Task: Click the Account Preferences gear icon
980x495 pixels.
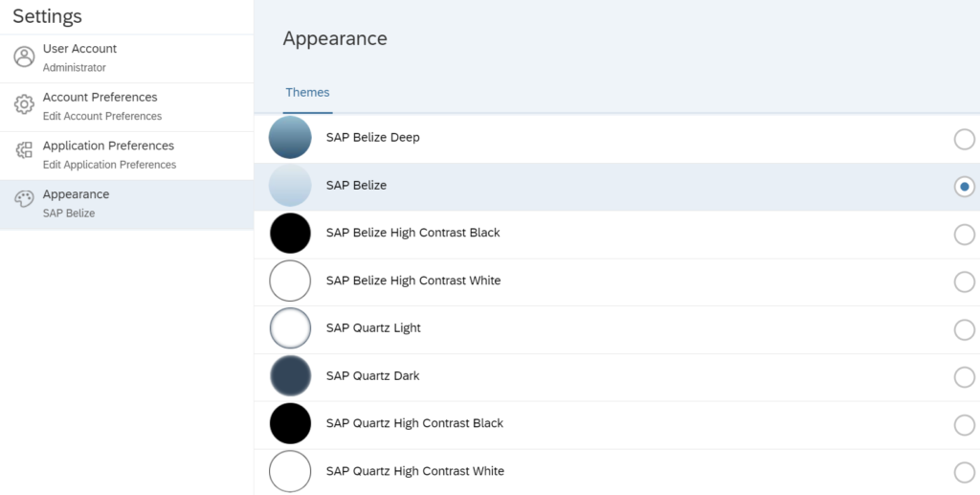Action: (24, 104)
